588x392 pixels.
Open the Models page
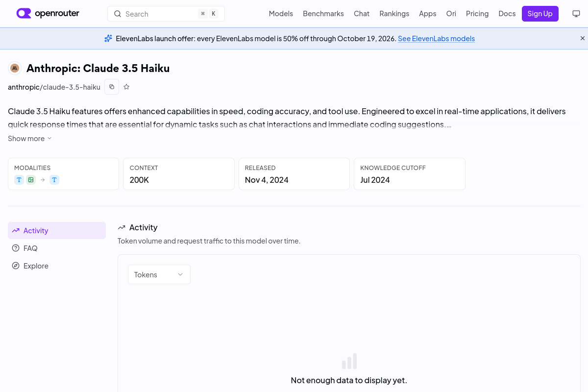281,14
